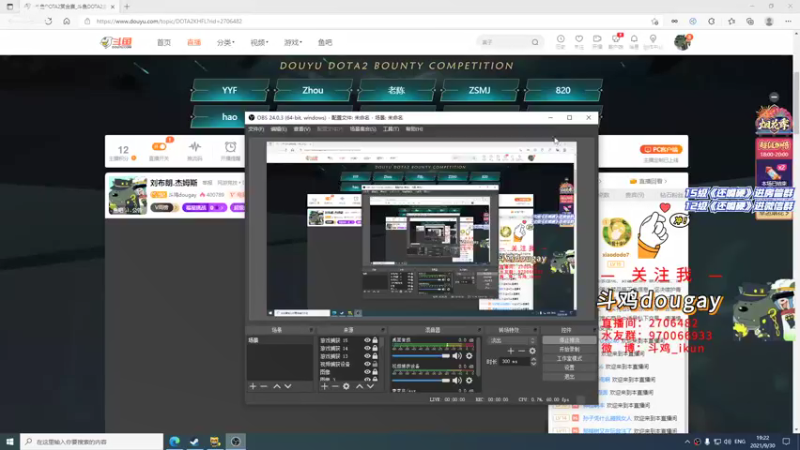Open transition properties gear icon
This screenshot has width=800, height=450.
(x=532, y=351)
